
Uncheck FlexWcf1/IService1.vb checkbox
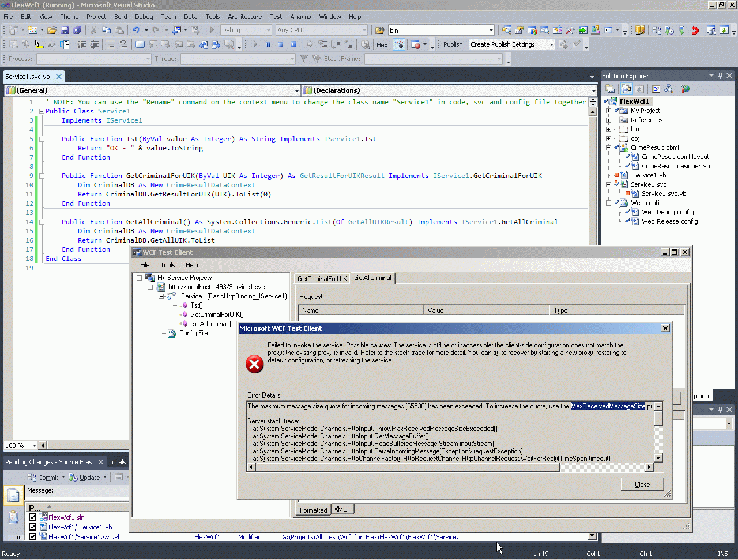click(x=33, y=527)
